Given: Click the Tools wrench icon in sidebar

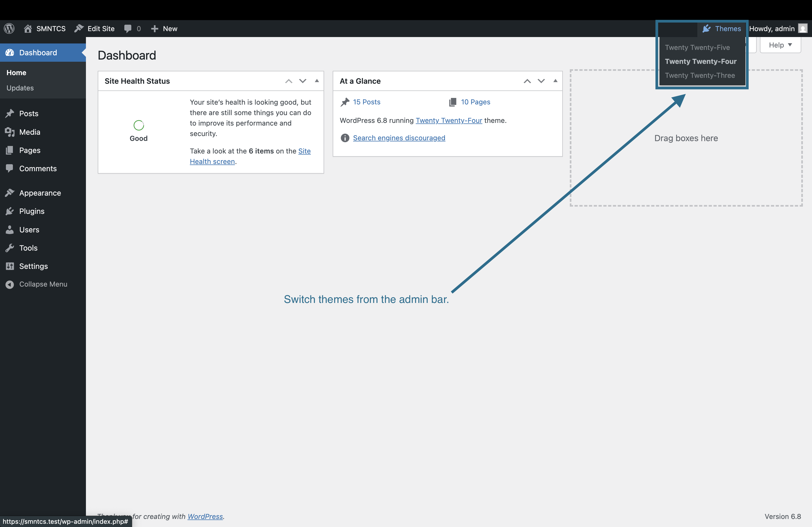Looking at the screenshot, I should point(10,248).
